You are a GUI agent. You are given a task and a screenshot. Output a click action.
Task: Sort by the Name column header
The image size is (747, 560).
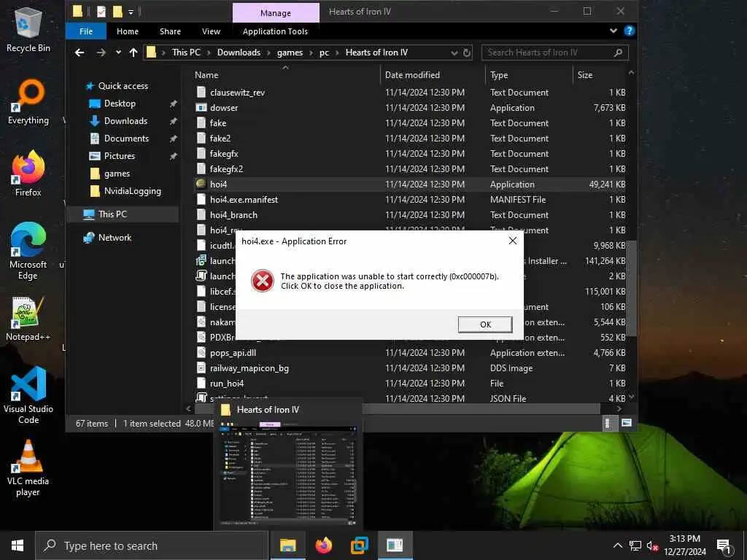click(286, 75)
